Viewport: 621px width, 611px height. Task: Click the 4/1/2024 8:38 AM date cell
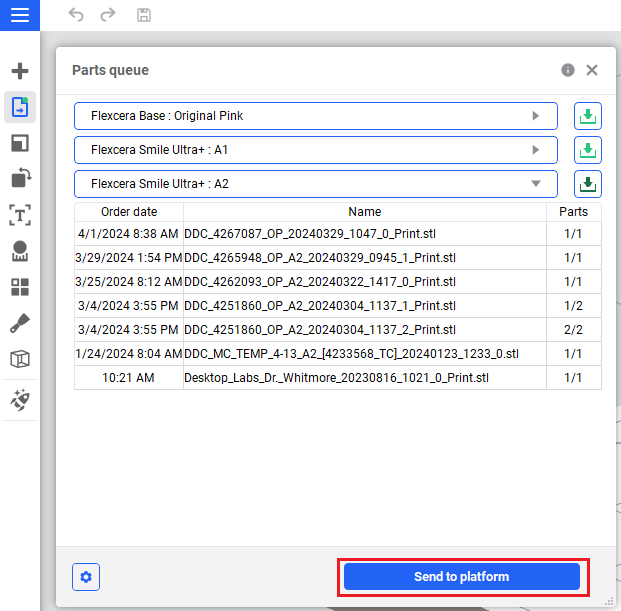[x=128, y=234]
